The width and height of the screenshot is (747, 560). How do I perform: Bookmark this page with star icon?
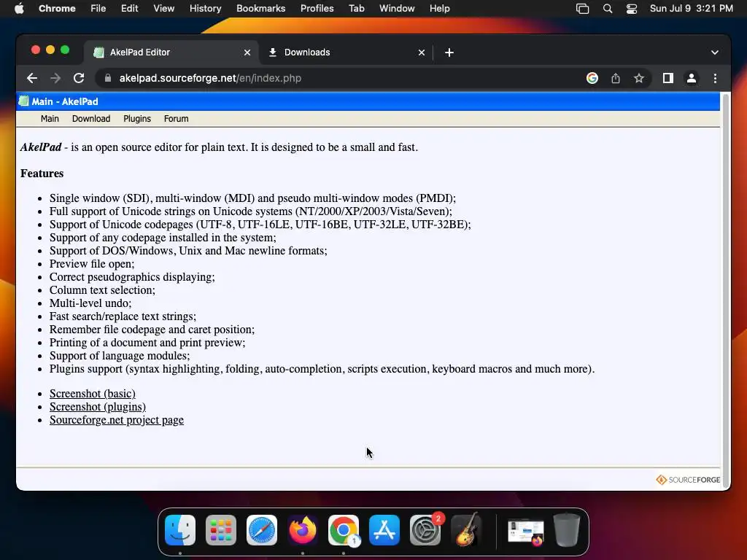tap(639, 78)
